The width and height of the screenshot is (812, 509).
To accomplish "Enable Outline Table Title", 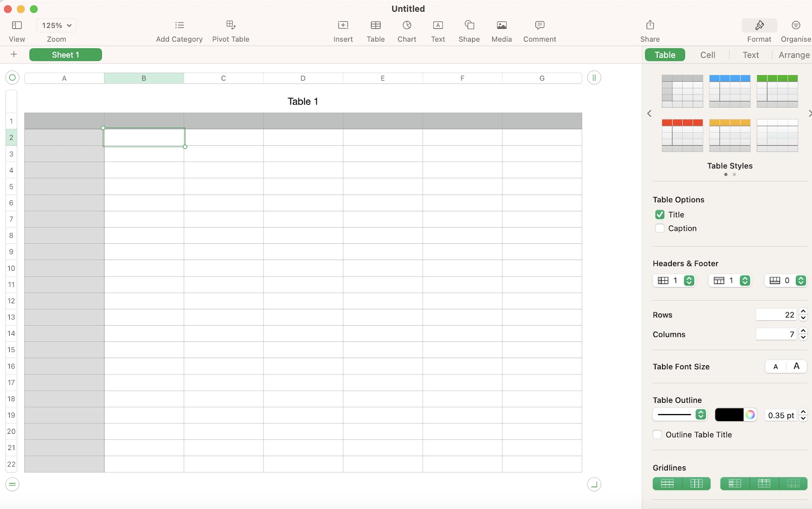I will (x=657, y=434).
